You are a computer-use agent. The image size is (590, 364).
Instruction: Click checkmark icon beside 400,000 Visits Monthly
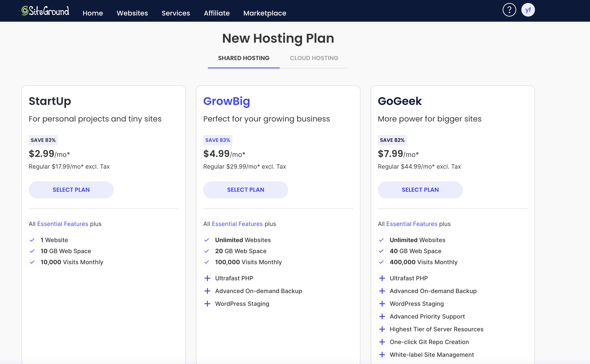point(381,262)
